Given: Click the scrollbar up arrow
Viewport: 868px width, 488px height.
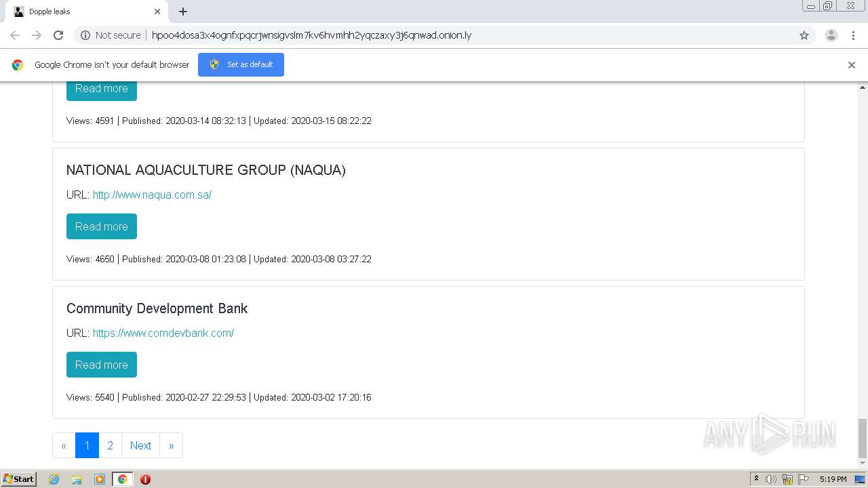Looking at the screenshot, I should pyautogui.click(x=863, y=87).
